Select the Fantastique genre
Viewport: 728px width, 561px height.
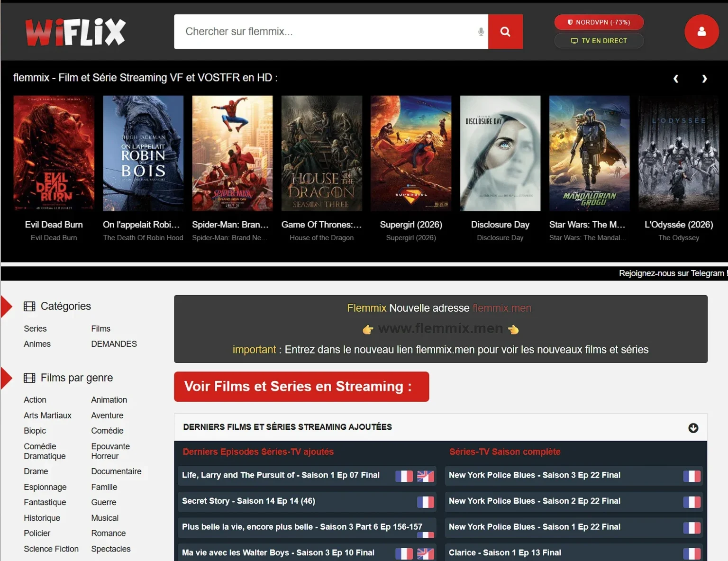tap(45, 502)
